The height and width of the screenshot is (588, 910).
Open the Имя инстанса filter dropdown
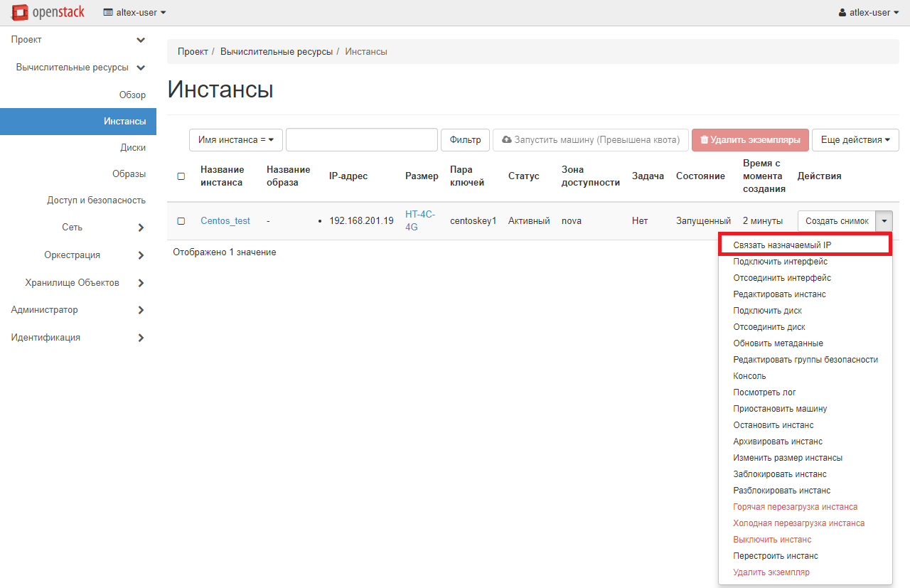click(236, 140)
